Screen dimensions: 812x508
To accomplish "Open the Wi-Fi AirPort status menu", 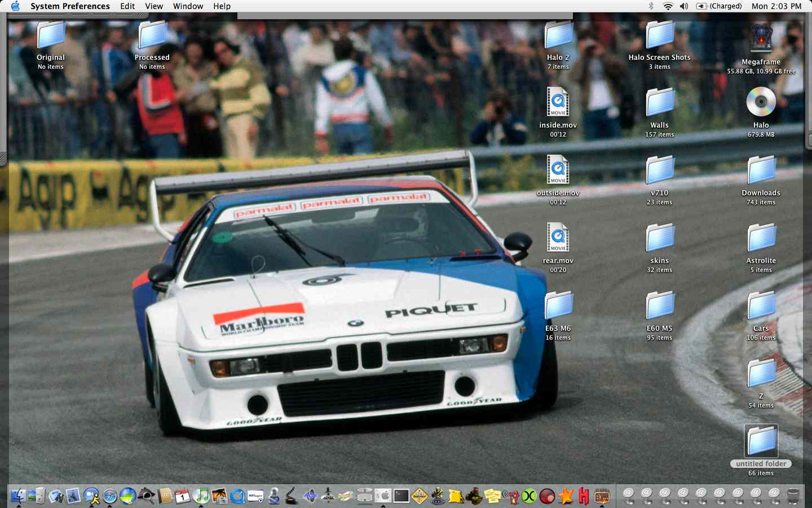I will click(x=668, y=6).
